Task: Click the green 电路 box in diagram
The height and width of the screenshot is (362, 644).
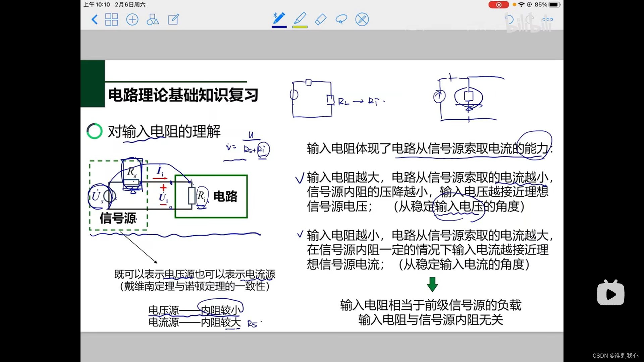Action: coord(225,196)
